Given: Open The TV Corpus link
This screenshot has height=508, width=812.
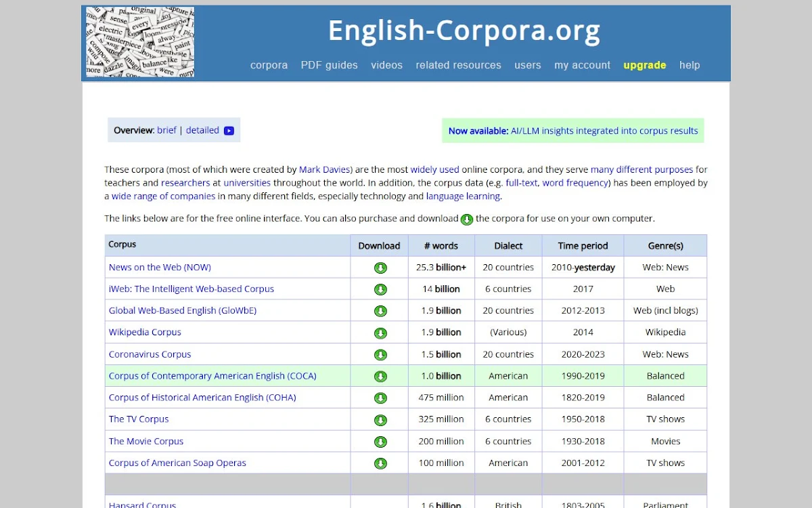Looking at the screenshot, I should point(139,419).
